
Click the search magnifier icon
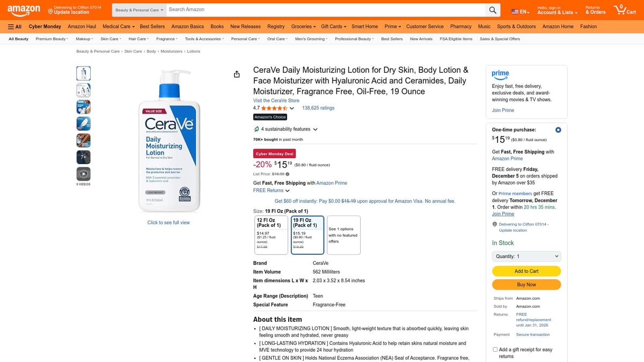pyautogui.click(x=492, y=10)
